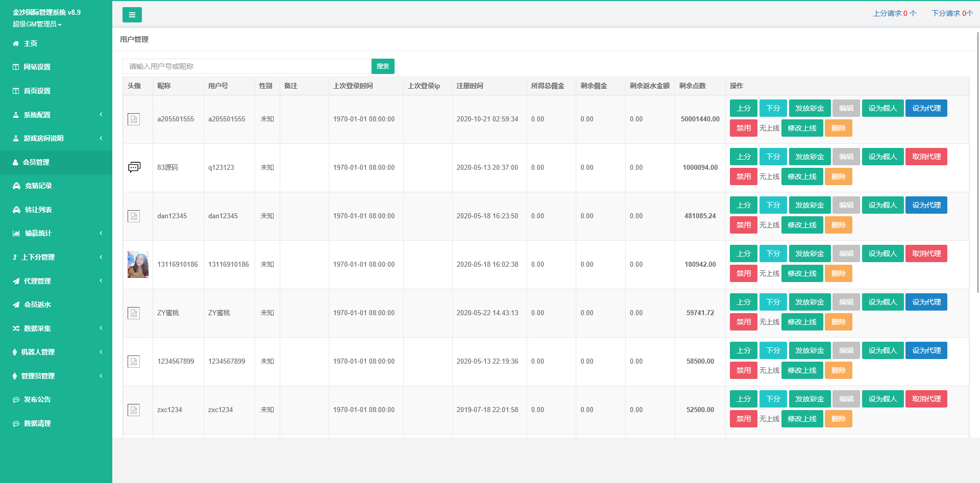980x483 pixels.
Task: Click the home icon beside 主页
Action: 16,44
